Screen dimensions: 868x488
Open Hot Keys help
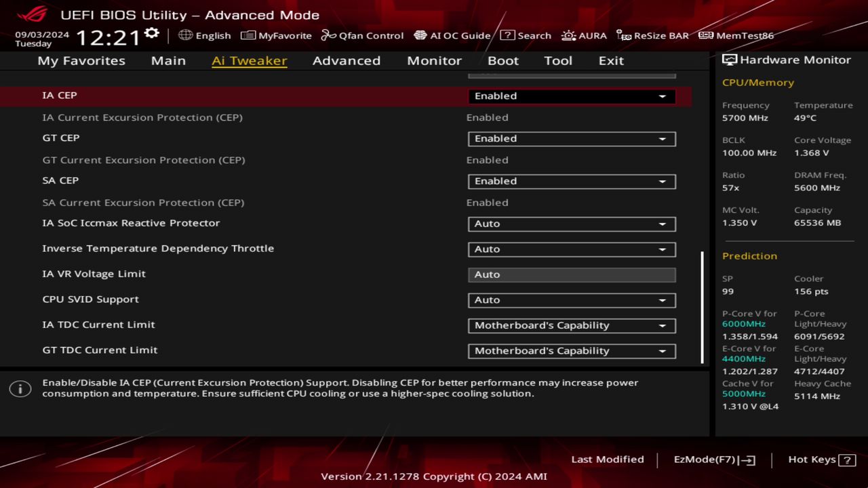tap(821, 460)
